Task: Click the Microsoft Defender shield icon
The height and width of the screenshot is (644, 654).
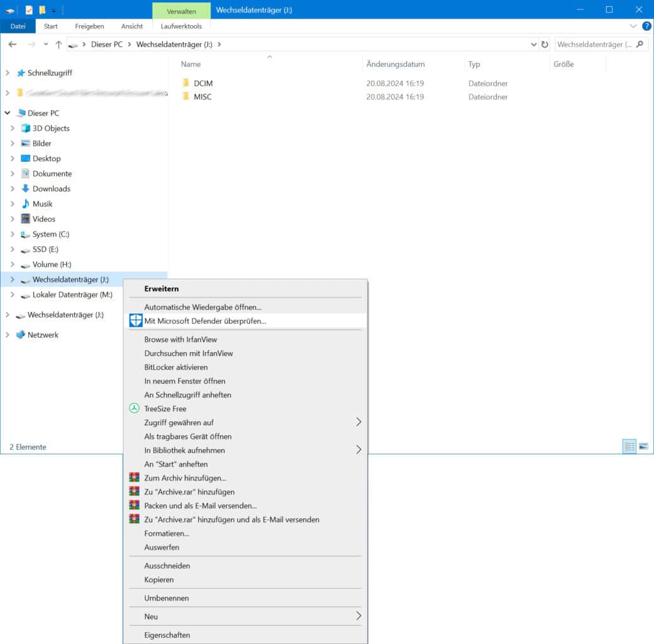Action: 135,321
